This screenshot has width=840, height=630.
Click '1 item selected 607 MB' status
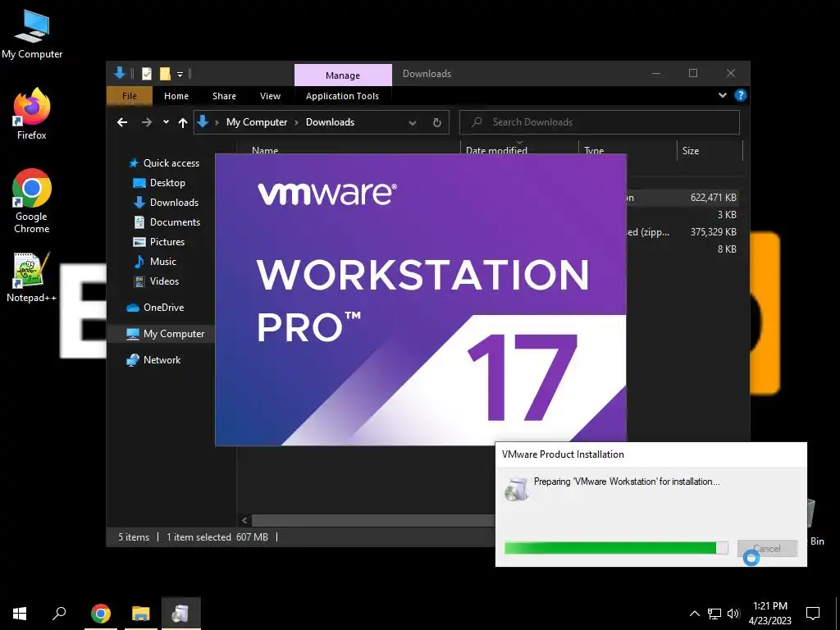pyautogui.click(x=217, y=536)
